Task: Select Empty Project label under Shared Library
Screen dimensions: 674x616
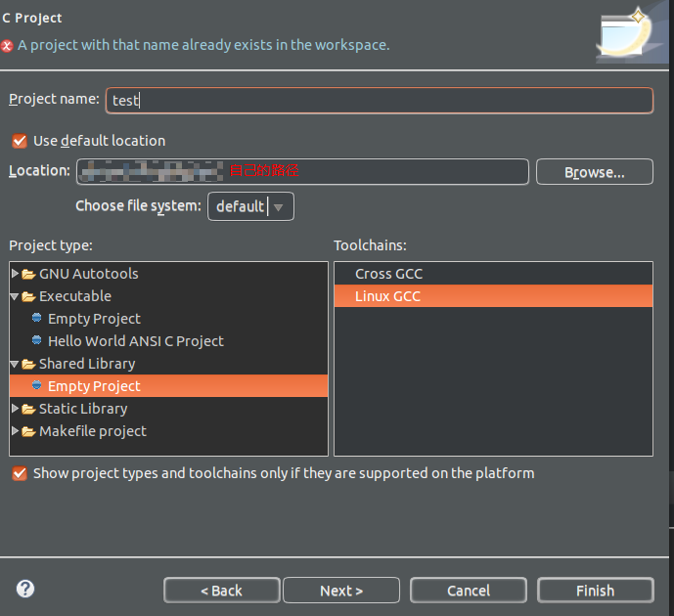Action: pyautogui.click(x=94, y=386)
